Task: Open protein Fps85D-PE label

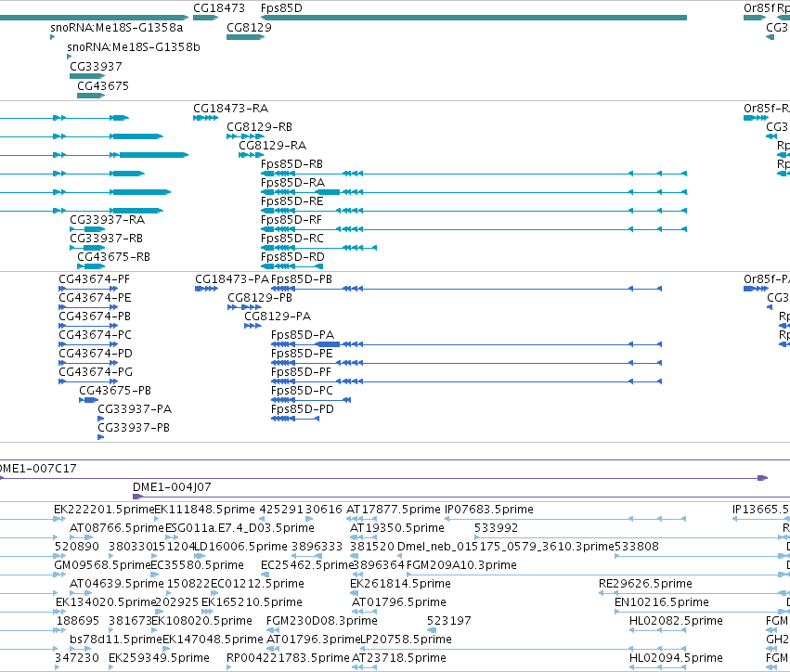Action: click(302, 354)
